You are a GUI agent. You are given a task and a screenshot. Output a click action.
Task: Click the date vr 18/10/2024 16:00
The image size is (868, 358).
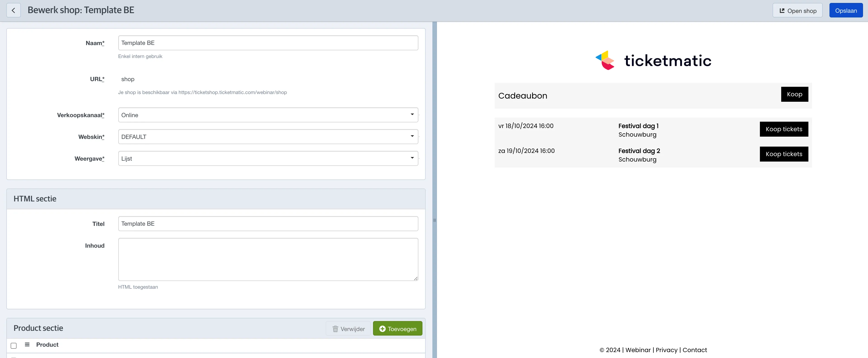click(x=526, y=126)
